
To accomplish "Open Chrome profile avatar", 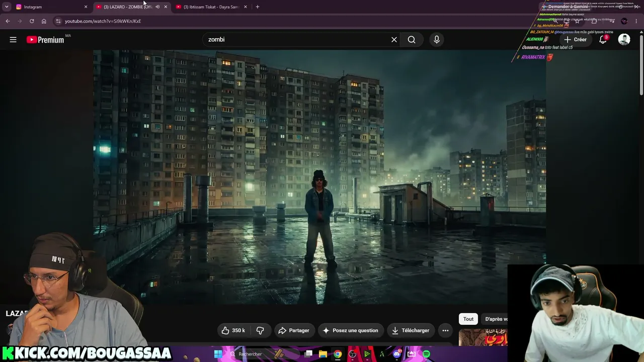I will point(624,21).
